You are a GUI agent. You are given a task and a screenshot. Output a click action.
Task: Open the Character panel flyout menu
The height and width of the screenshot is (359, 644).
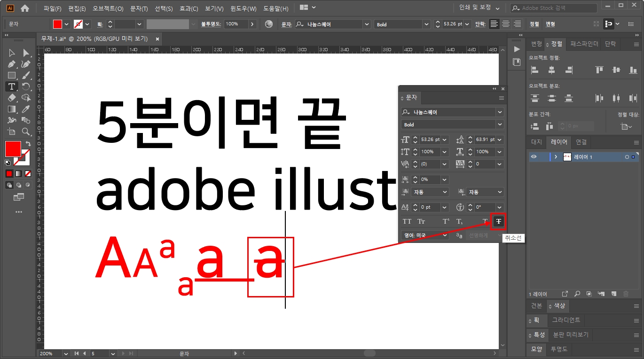[502, 98]
